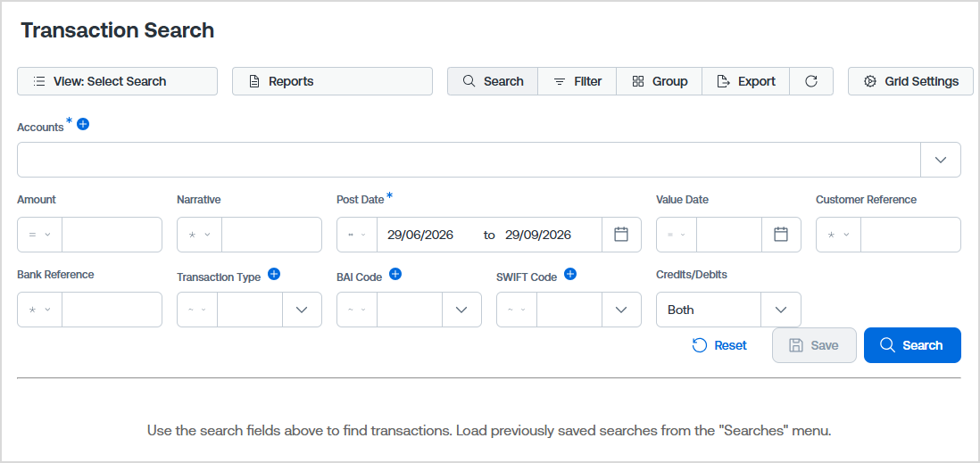Screen dimensions: 980x463
Task: Open the Post Date calendar picker
Action: (621, 235)
